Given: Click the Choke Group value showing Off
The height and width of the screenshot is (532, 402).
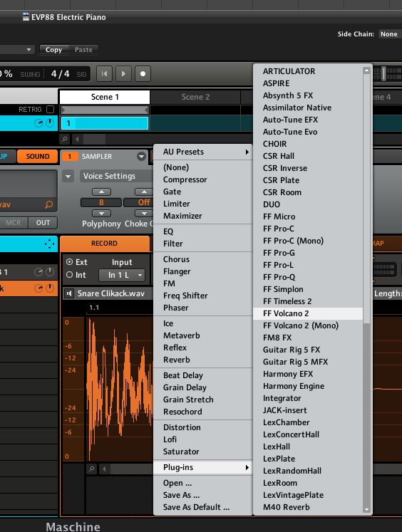Looking at the screenshot, I should 139,203.
